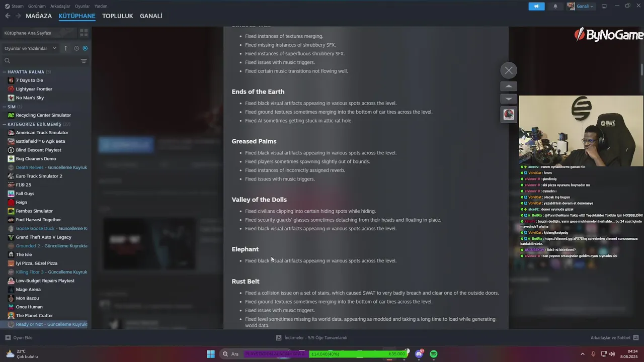644x362 pixels.
Task: Switch to collections grid view icon
Action: [84, 33]
